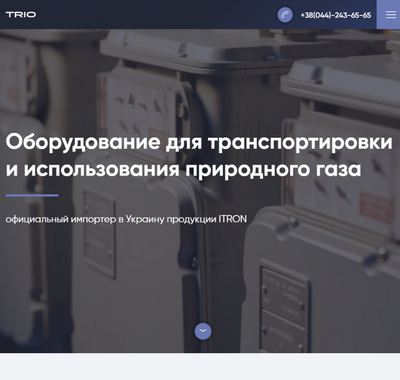Click the TRIO logo in the header
Viewport: 400px width, 380px height.
pos(21,15)
